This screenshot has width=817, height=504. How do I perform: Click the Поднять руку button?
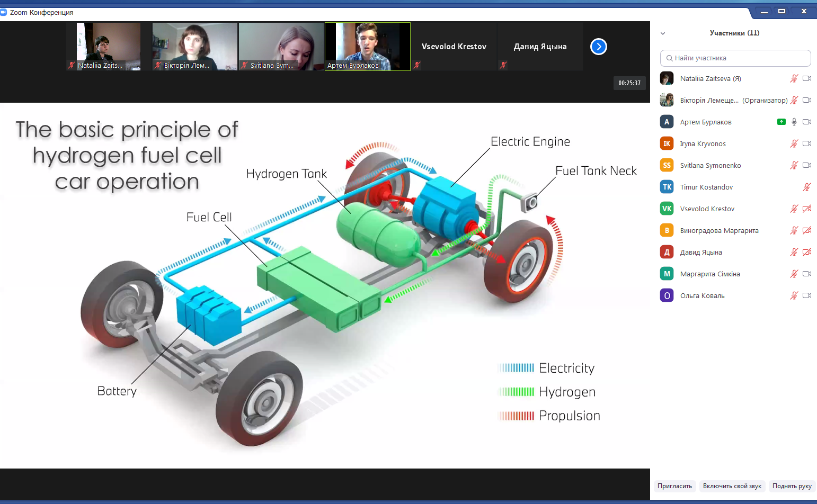click(792, 486)
